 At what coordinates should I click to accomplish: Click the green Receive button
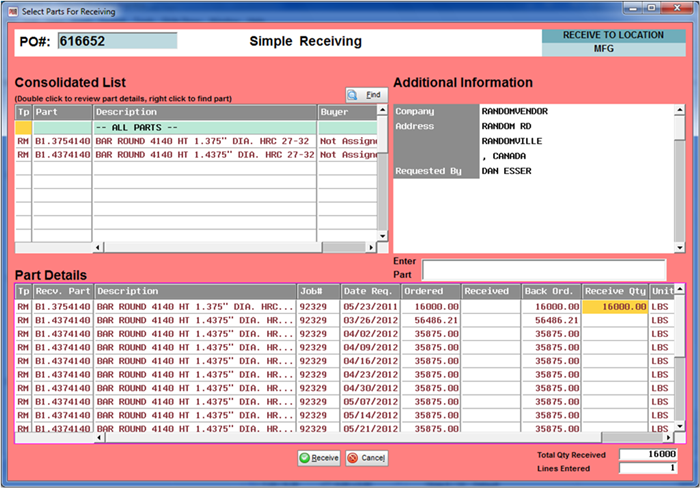point(319,458)
